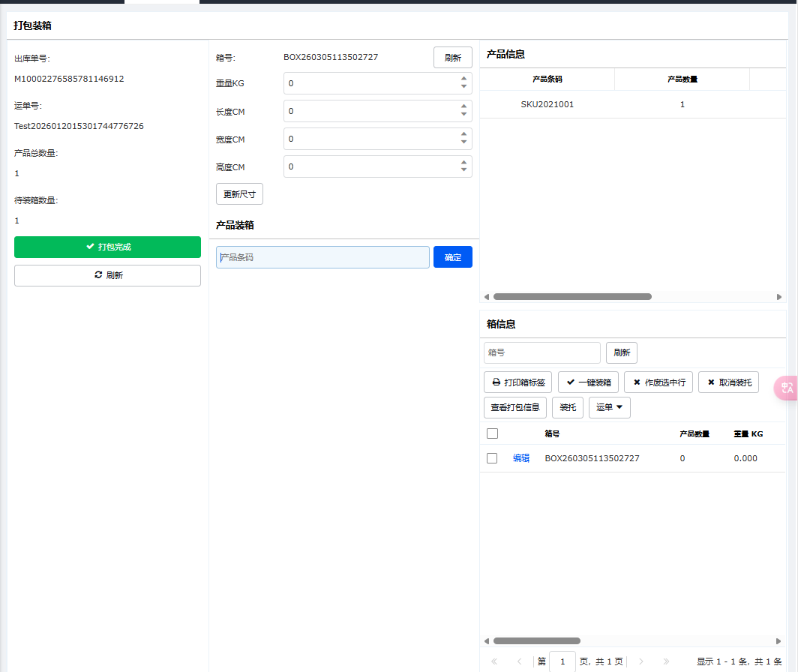This screenshot has height=672, width=798.
Task: Click the pink translate icon at right edge
Action: 787,388
